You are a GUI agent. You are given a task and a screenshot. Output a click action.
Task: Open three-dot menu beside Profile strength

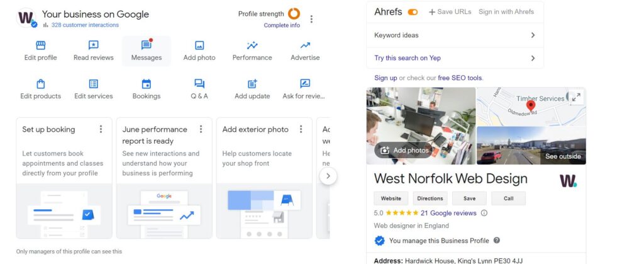[311, 19]
